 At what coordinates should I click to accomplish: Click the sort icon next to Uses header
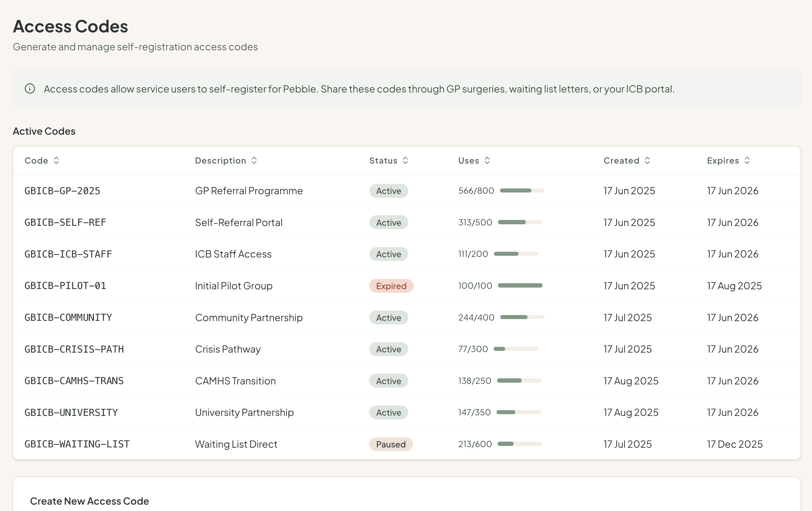(487, 160)
